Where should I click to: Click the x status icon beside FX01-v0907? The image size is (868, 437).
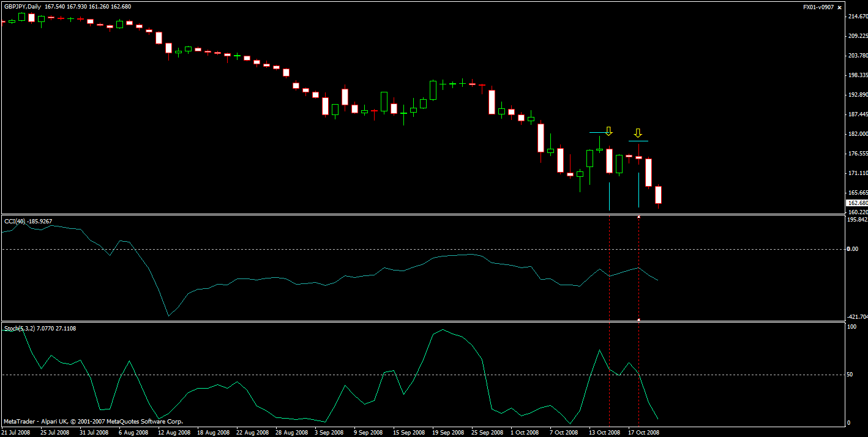[839, 7]
